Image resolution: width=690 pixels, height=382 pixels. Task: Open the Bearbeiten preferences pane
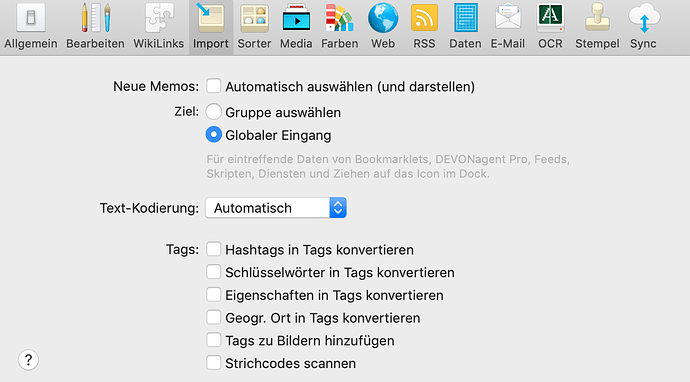(x=95, y=26)
